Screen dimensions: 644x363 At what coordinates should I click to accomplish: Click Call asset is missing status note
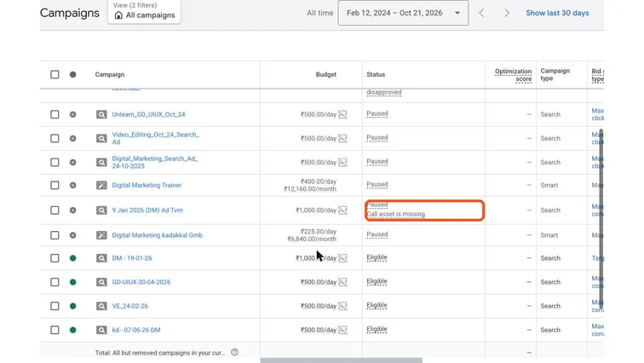click(396, 214)
